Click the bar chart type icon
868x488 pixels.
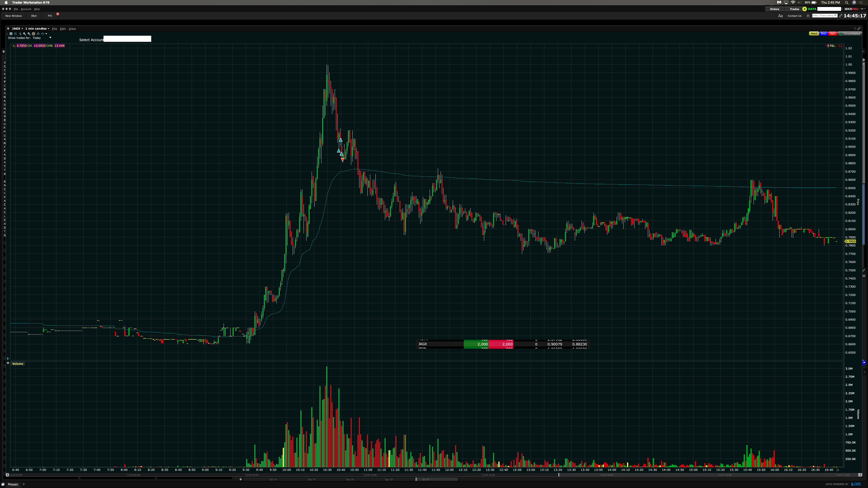click(x=16, y=34)
